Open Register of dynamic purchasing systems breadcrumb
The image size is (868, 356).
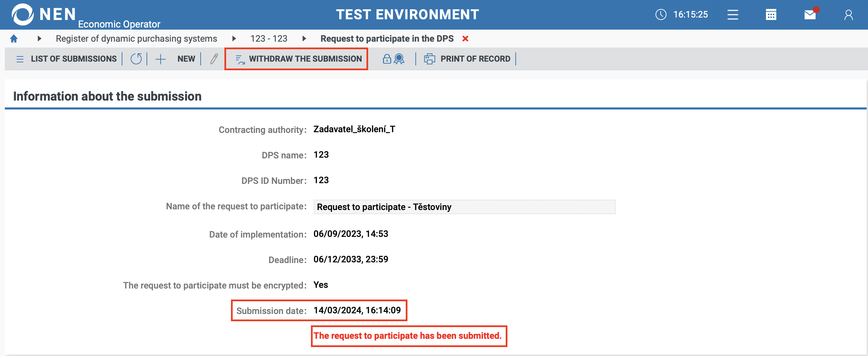pos(137,39)
